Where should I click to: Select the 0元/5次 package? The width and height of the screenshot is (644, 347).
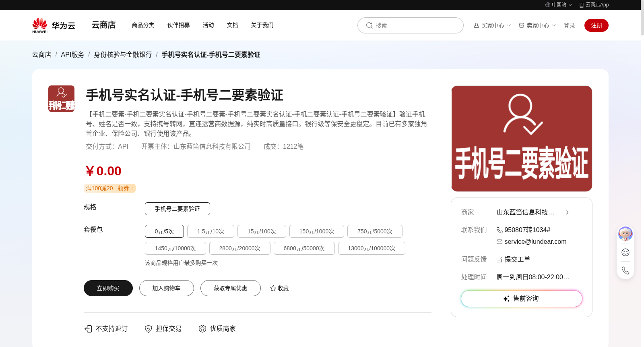(x=164, y=231)
